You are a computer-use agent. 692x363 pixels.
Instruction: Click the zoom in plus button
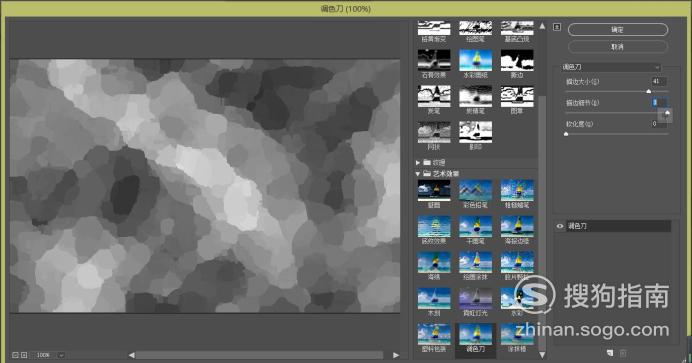[x=24, y=355]
